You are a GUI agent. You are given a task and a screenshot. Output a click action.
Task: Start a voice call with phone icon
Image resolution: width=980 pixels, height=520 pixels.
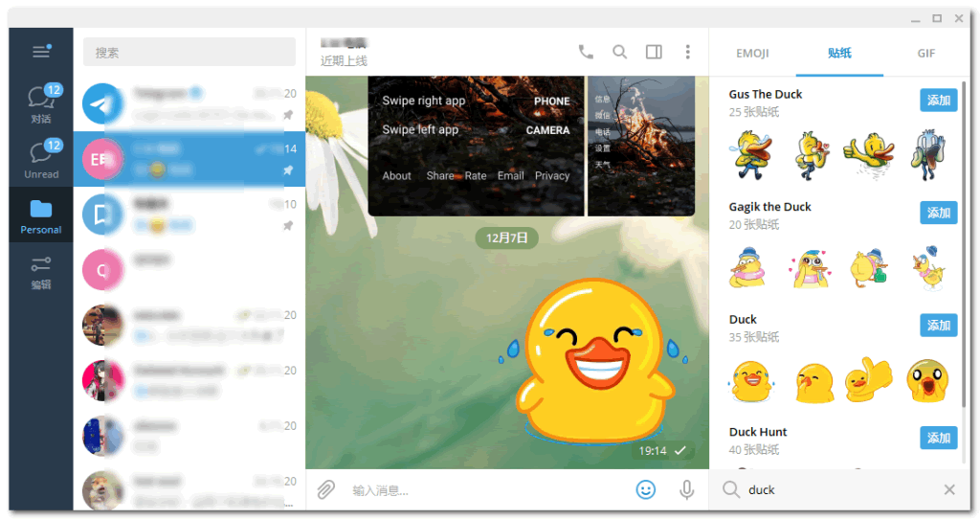586,52
